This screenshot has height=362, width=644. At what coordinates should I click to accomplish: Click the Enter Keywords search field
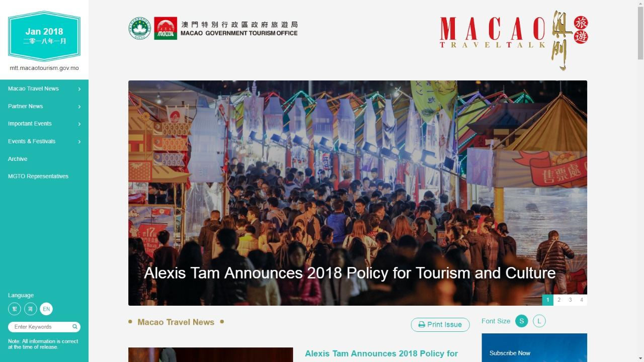click(41, 327)
